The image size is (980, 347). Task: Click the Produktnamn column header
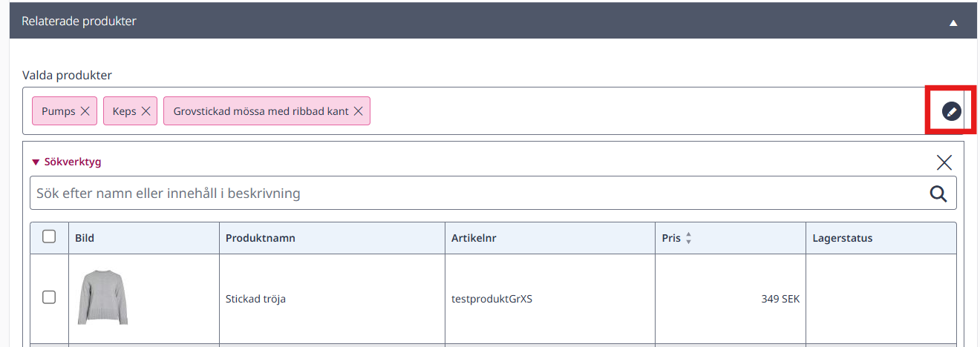point(261,239)
